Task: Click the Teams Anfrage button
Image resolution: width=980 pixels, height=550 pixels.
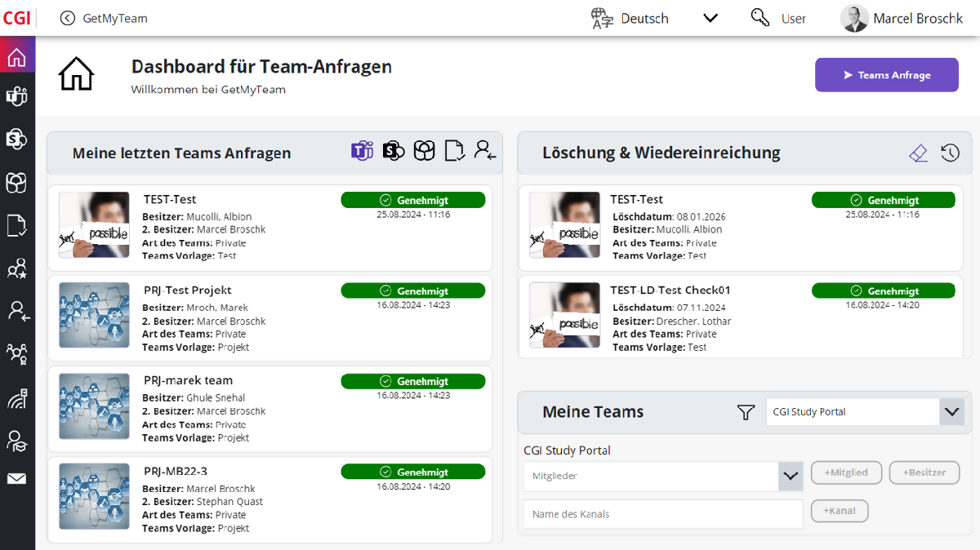Action: tap(886, 75)
